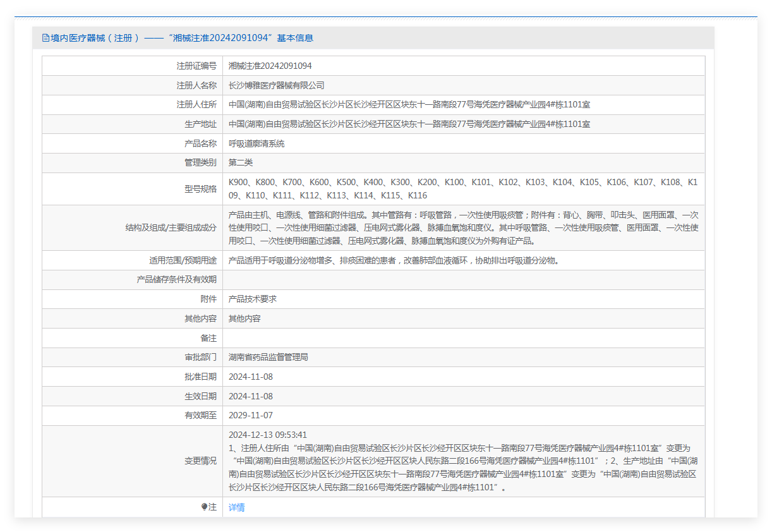Click the 其他内容 value cell

244,318
